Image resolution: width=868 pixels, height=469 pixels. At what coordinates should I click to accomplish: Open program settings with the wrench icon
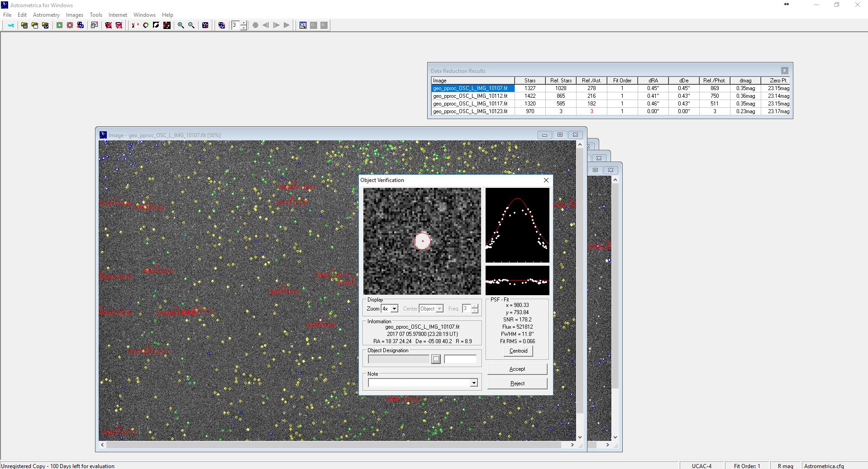[11, 25]
